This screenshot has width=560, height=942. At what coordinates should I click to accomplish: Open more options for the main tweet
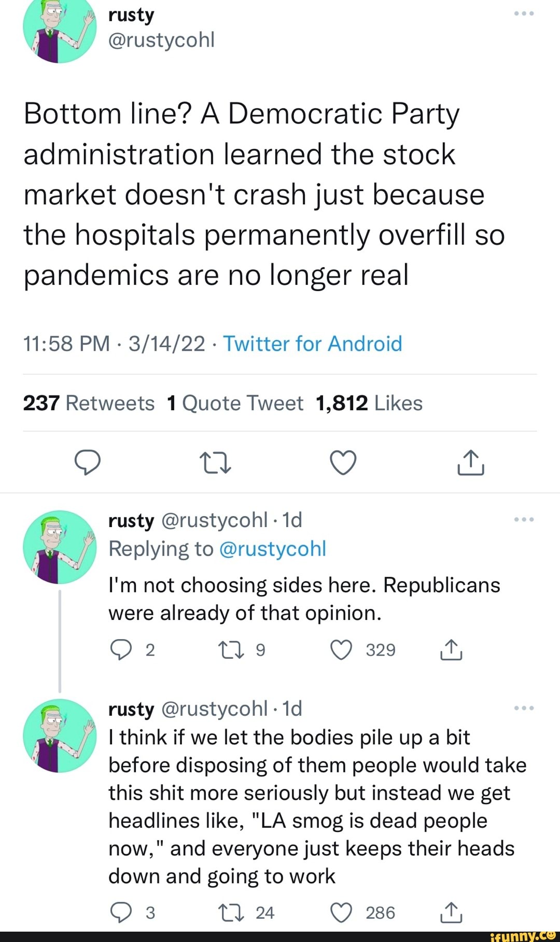pos(524,14)
